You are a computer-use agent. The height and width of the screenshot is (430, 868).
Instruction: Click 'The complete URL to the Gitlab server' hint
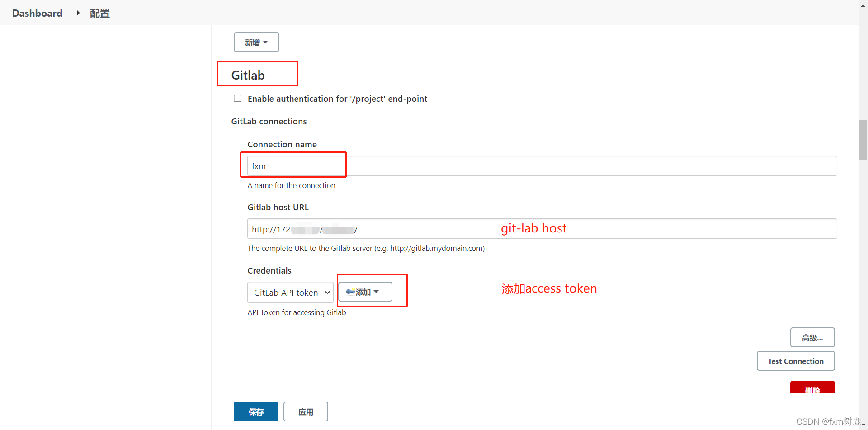pos(366,248)
